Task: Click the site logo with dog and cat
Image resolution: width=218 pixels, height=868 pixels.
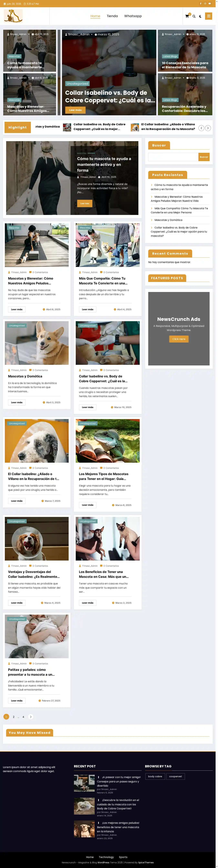Action: [13, 16]
